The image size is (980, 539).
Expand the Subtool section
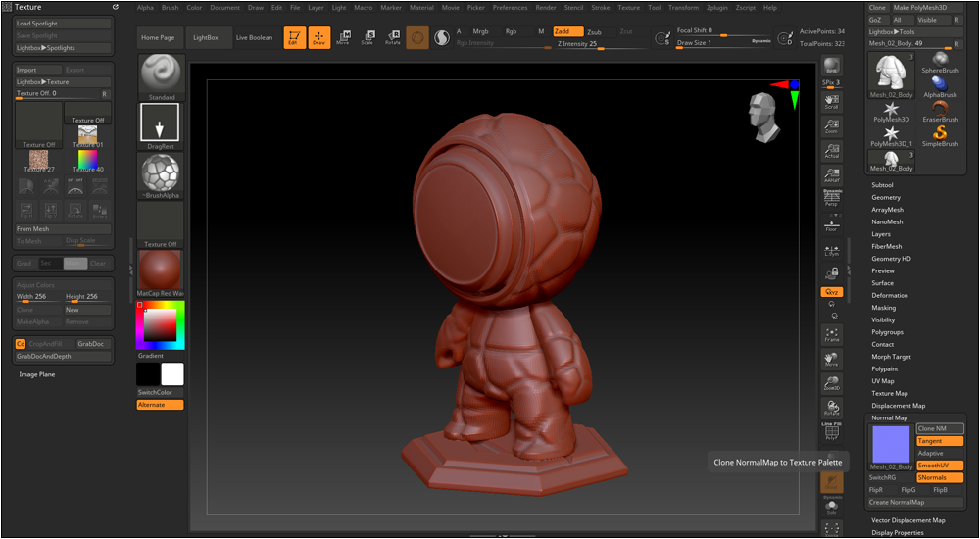[x=882, y=185]
